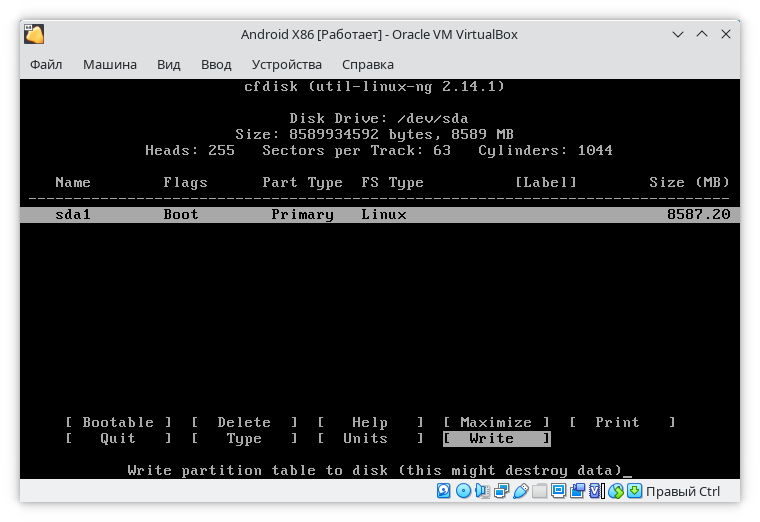Click the optical disk status icon
This screenshot has height=522, width=760.
point(463,491)
